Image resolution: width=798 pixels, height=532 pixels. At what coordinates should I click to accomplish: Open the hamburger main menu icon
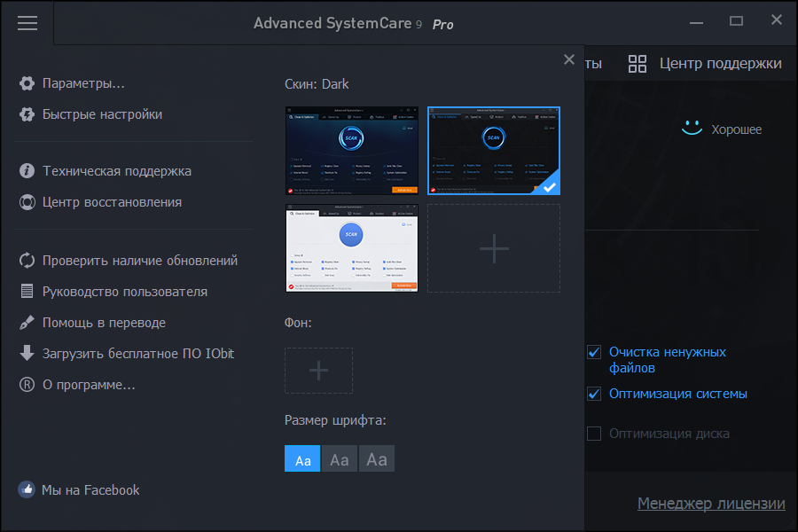tap(27, 23)
